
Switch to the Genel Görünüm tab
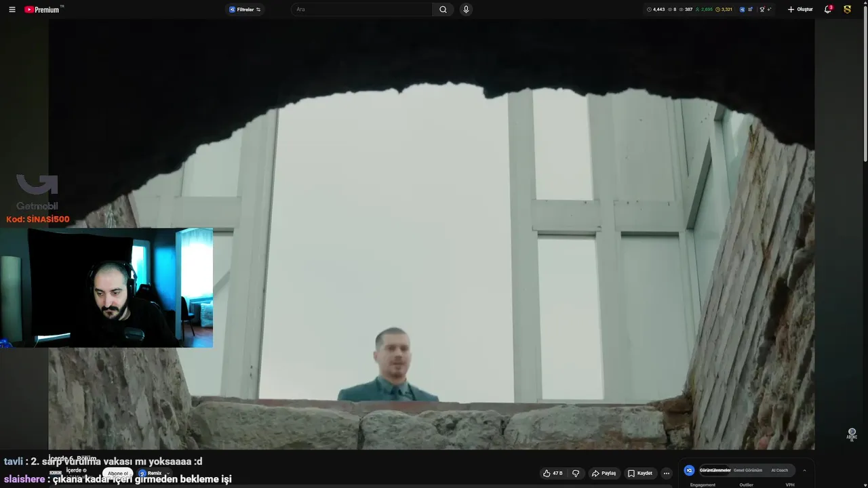[x=748, y=470]
